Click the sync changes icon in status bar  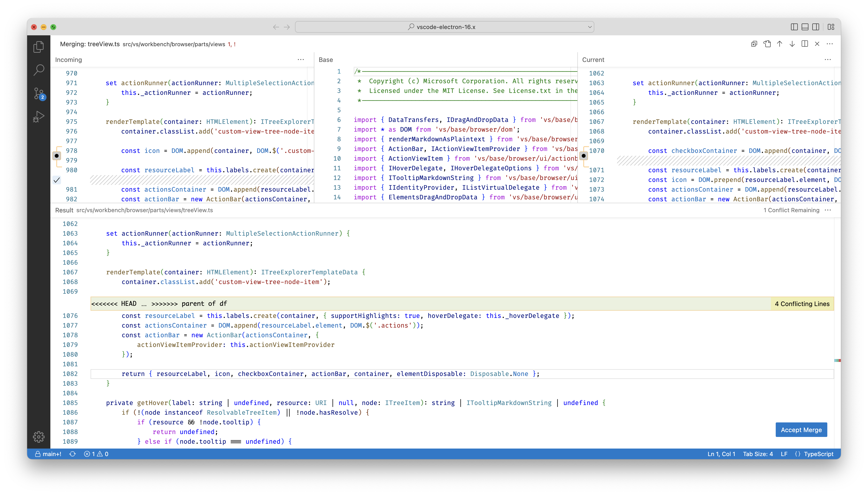tap(72, 454)
